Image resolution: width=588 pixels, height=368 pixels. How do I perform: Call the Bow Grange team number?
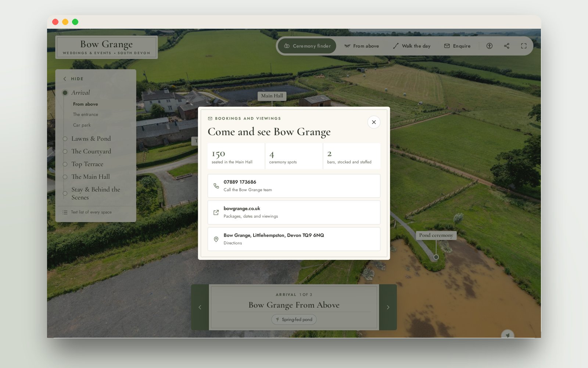294,186
